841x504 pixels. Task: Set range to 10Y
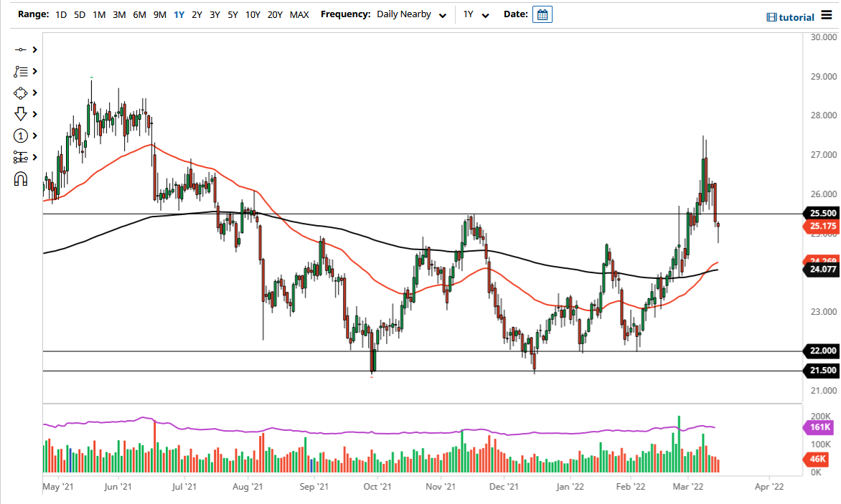pyautogui.click(x=253, y=14)
